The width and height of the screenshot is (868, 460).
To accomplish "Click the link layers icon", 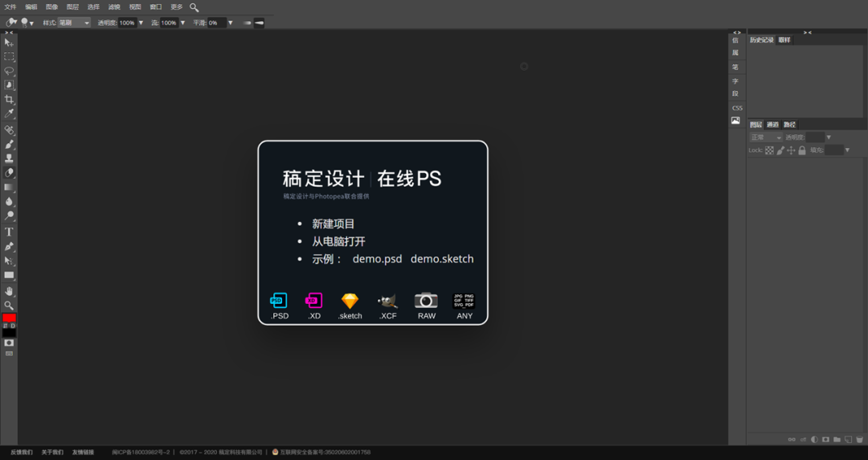I will (792, 440).
